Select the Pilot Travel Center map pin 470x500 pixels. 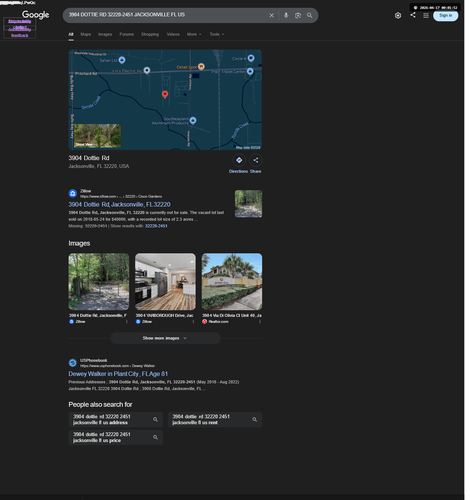[x=250, y=71]
